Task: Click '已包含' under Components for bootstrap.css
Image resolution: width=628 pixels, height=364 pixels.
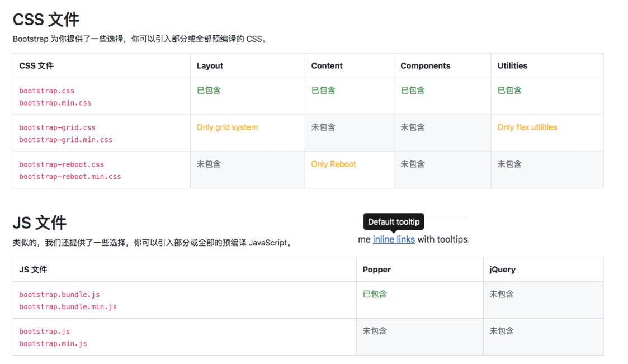Action: [x=413, y=91]
